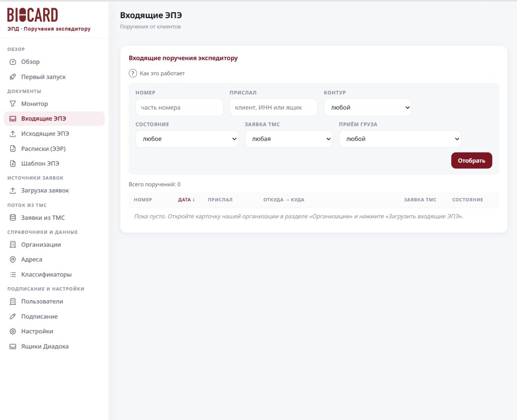Focus the Номер input field
Viewport: 517px width, 420px height.
[179, 107]
